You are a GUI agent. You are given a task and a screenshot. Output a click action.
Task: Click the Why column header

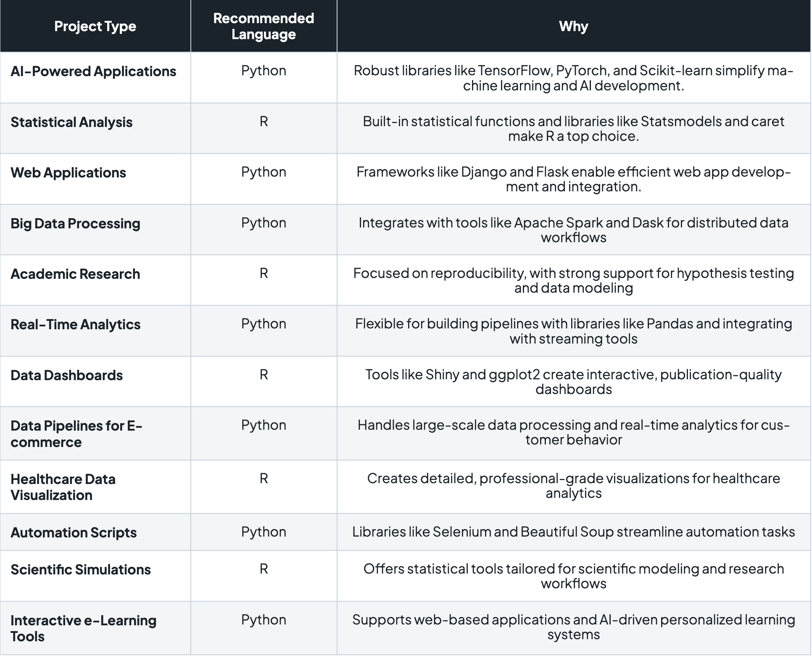pyautogui.click(x=573, y=26)
